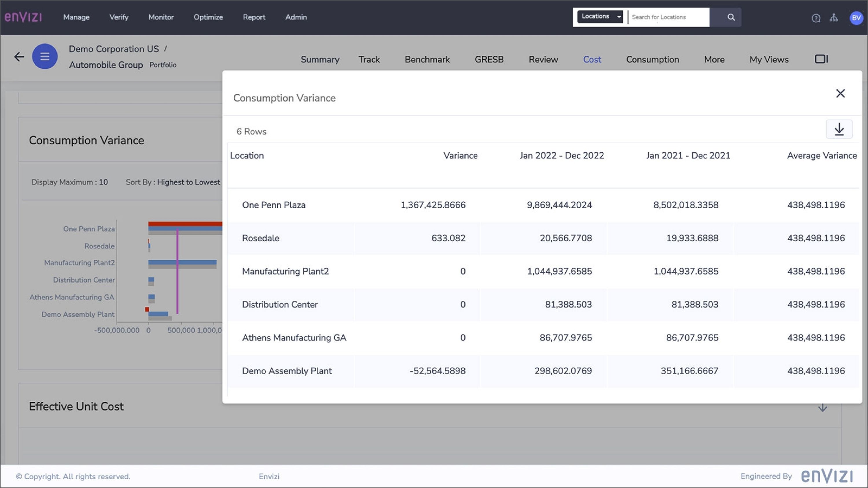The image size is (868, 488).
Task: Open the Verify menu
Action: point(119,17)
